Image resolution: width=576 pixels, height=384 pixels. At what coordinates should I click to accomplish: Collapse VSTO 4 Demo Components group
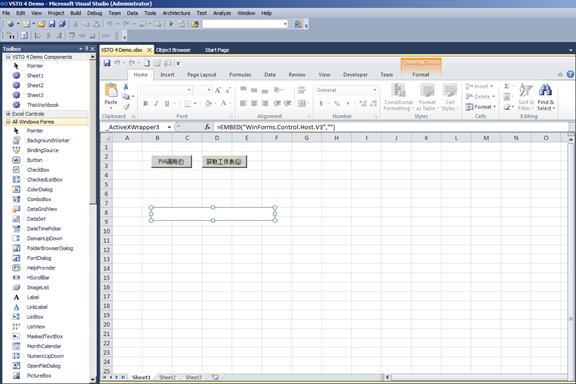[x=8, y=57]
